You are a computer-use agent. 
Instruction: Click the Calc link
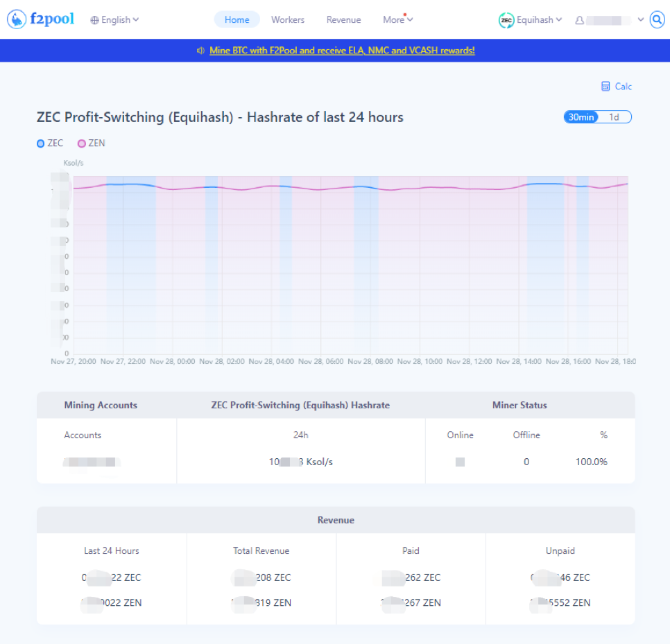[x=623, y=86]
